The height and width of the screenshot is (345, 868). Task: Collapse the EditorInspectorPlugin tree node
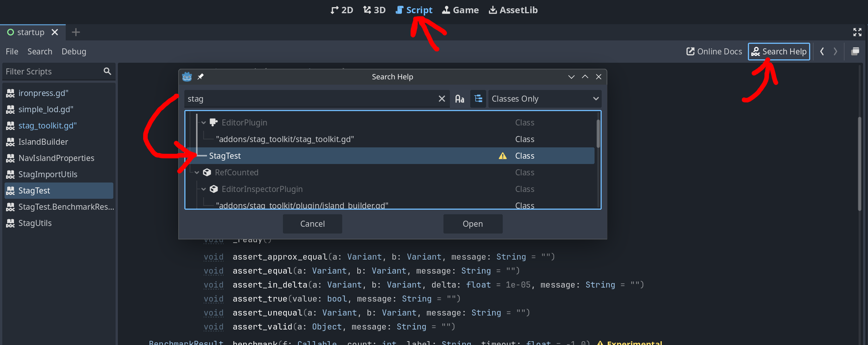click(204, 189)
